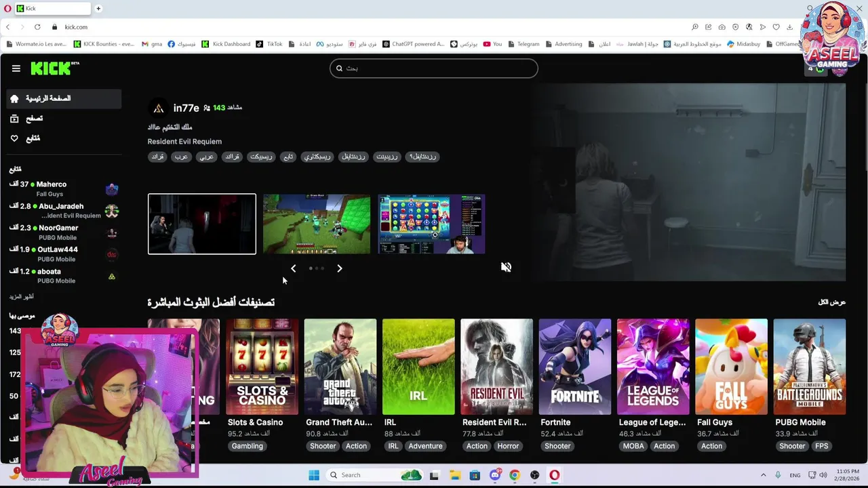The height and width of the screenshot is (488, 868).
Task: Open the home page sidebar item
Action: pos(65,98)
